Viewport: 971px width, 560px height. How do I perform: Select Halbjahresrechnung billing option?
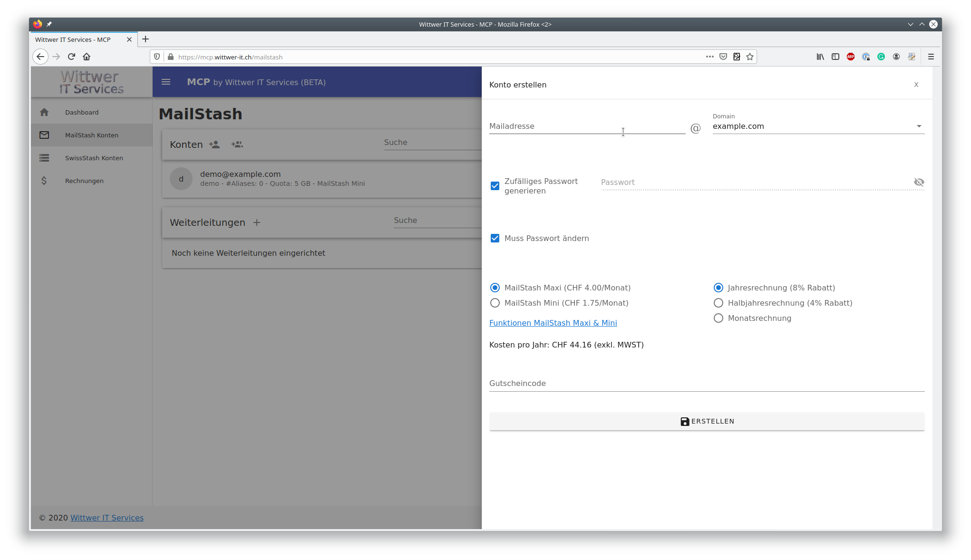tap(719, 303)
